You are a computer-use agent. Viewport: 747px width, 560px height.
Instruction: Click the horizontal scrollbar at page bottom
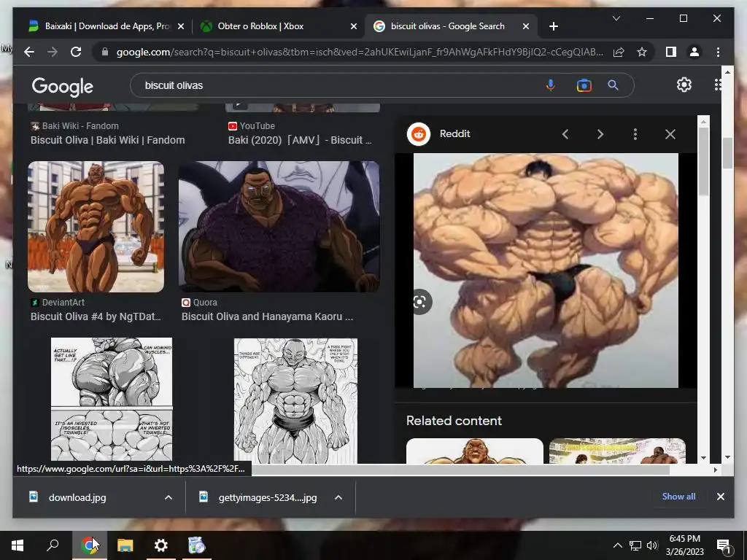point(460,470)
